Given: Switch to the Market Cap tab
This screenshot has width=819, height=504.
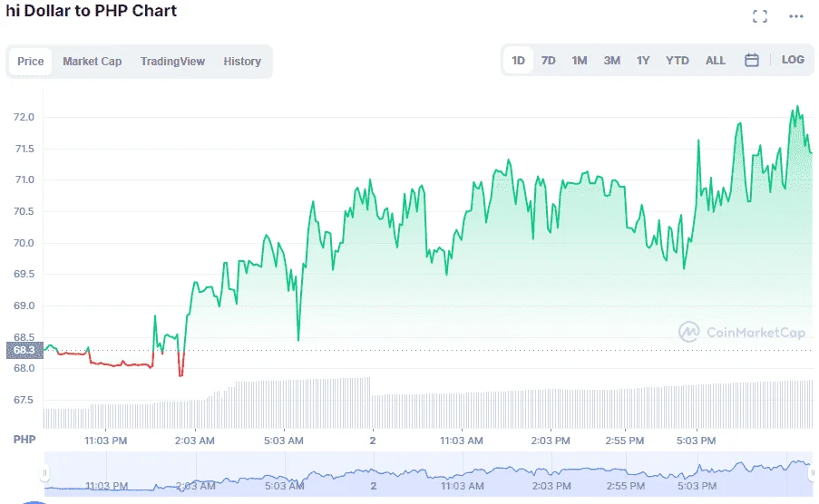Looking at the screenshot, I should 92,61.
